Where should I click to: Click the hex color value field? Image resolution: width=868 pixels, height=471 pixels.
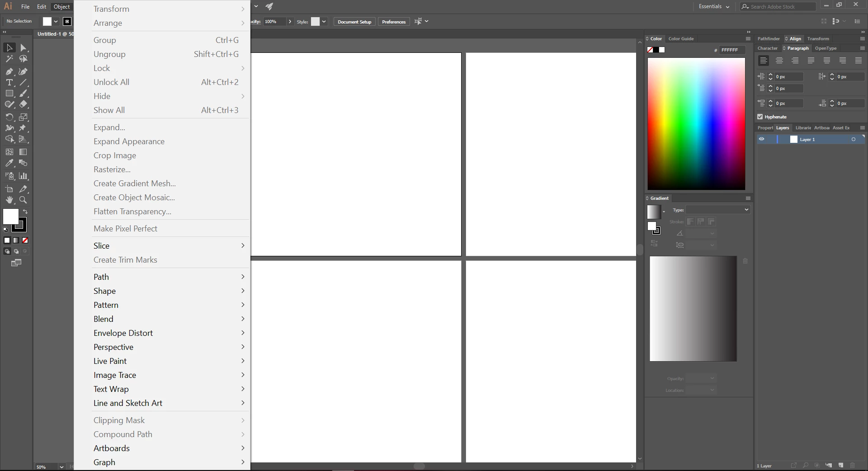coord(732,50)
